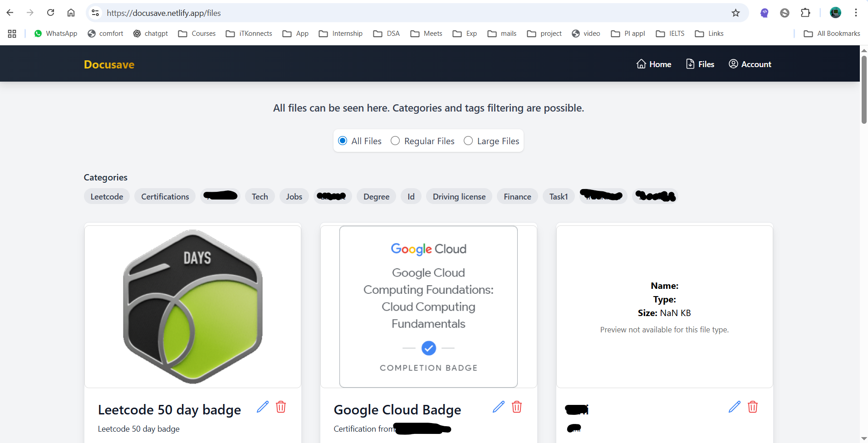Open the Chrome three-dot menu
868x443 pixels.
tap(856, 13)
